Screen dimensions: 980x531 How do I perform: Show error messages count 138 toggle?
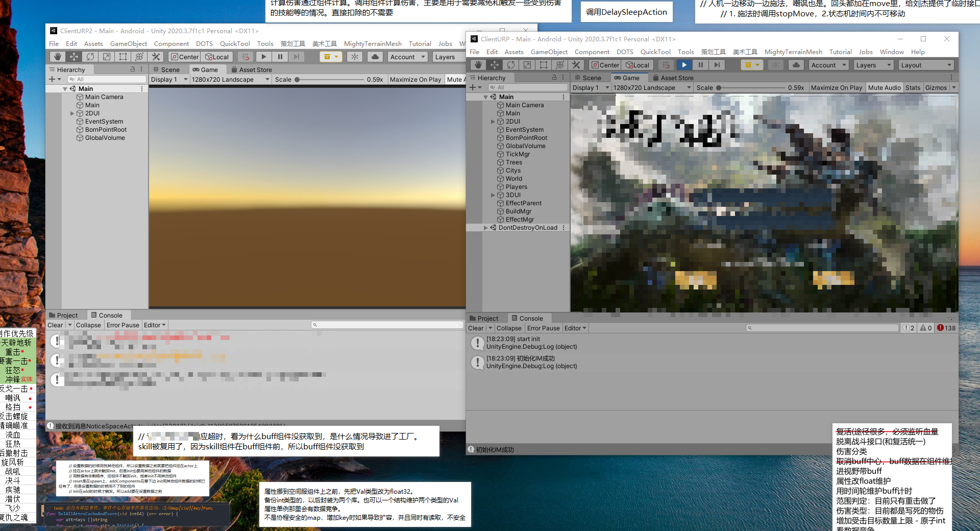[x=946, y=328]
